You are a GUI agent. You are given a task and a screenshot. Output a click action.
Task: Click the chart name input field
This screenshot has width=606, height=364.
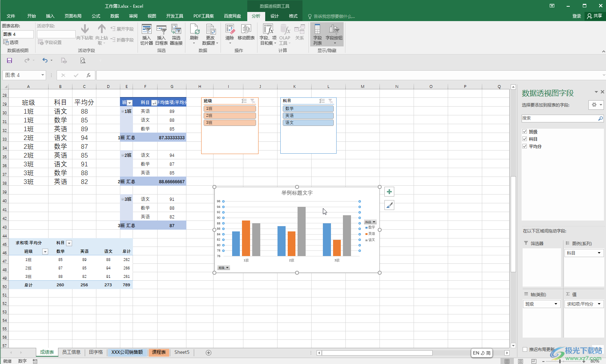[x=18, y=34]
